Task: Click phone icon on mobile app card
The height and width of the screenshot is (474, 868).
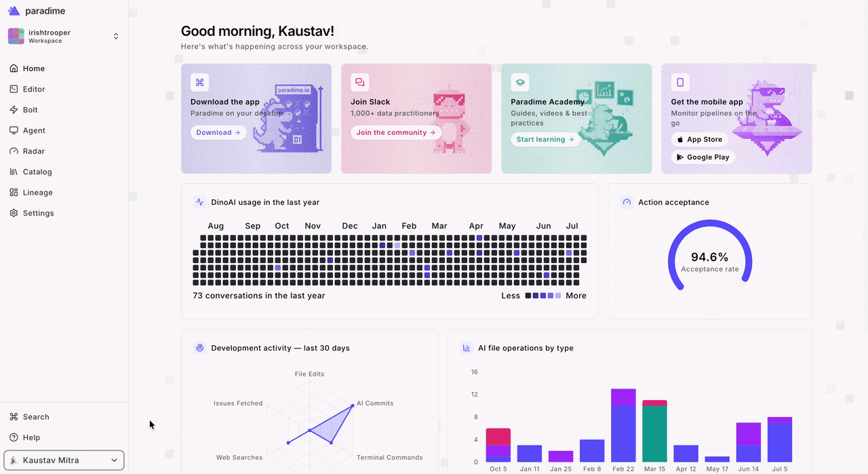Action: point(680,83)
